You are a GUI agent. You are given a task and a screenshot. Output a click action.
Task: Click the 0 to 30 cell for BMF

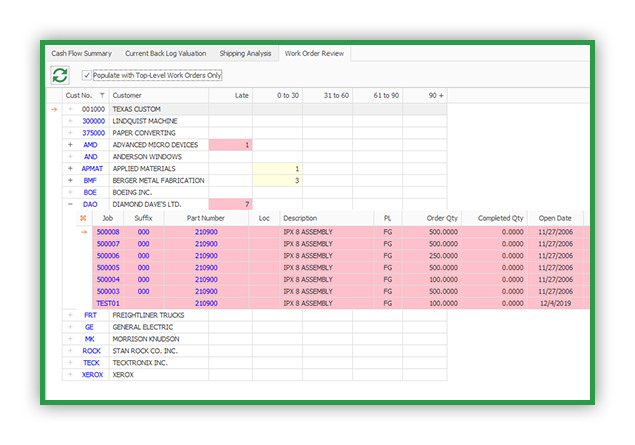[x=277, y=181]
